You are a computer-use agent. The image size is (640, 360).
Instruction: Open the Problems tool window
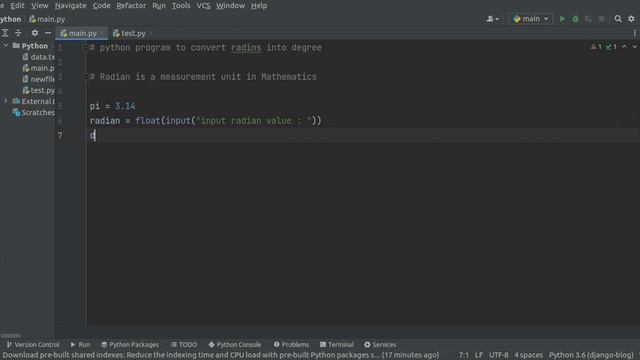pos(291,344)
